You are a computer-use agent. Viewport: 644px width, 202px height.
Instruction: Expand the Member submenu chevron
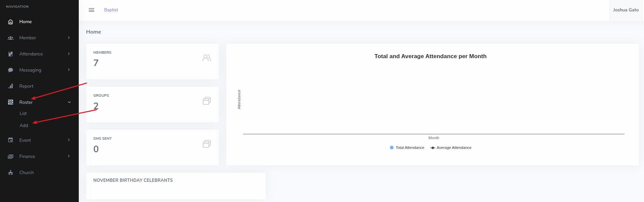[x=69, y=38]
